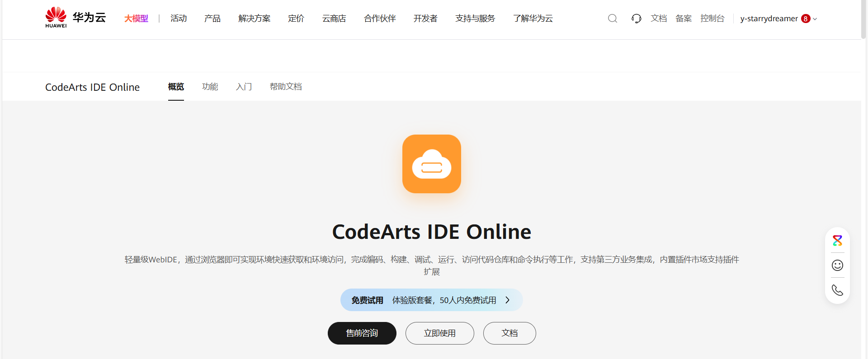Open the colorful AI assistant floating icon
868x359 pixels.
click(837, 241)
